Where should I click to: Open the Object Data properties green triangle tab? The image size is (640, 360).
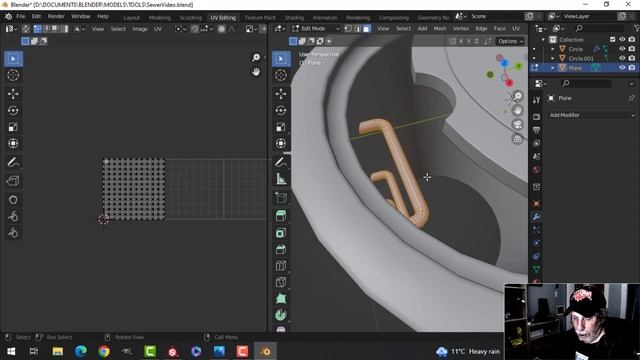pos(536,269)
